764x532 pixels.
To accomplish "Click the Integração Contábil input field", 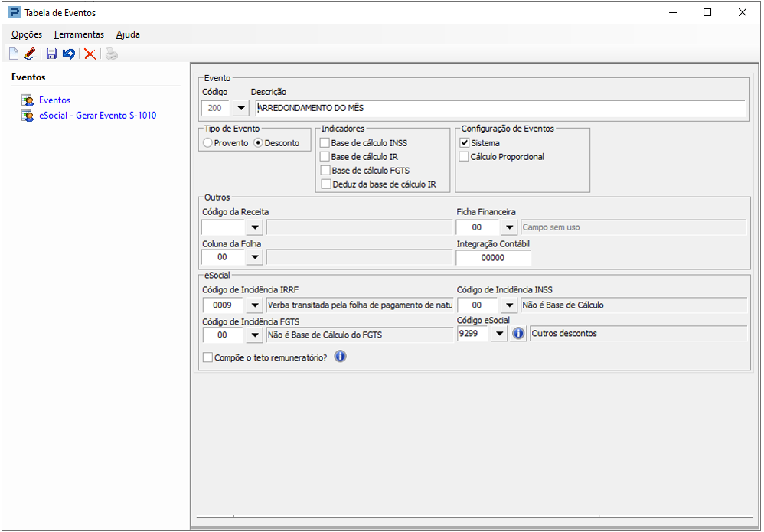I will click(493, 258).
